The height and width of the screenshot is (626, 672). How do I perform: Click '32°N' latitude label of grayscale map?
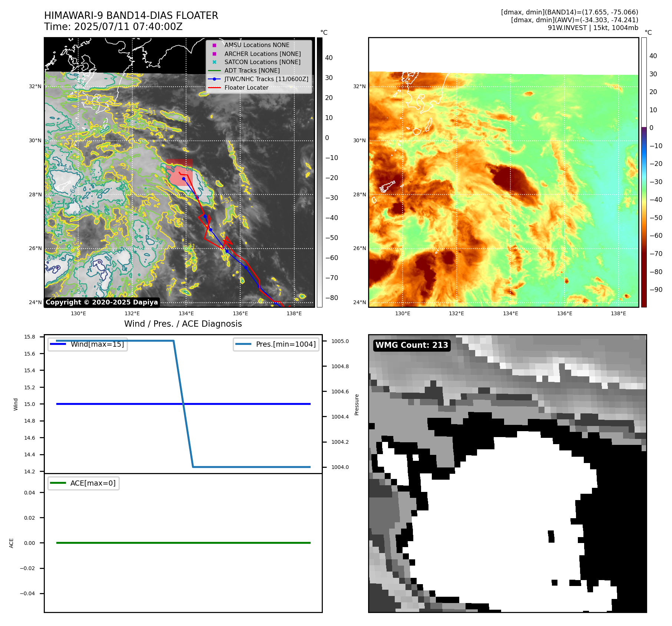[x=35, y=86]
